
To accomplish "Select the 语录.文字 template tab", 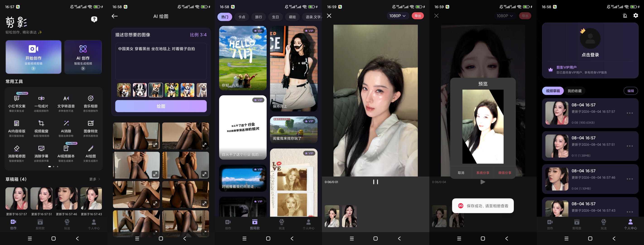I will tap(312, 17).
